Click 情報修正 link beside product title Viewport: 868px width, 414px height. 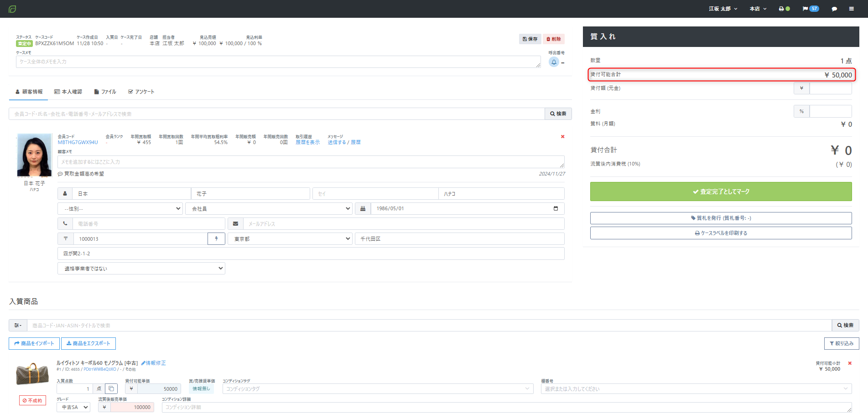154,363
